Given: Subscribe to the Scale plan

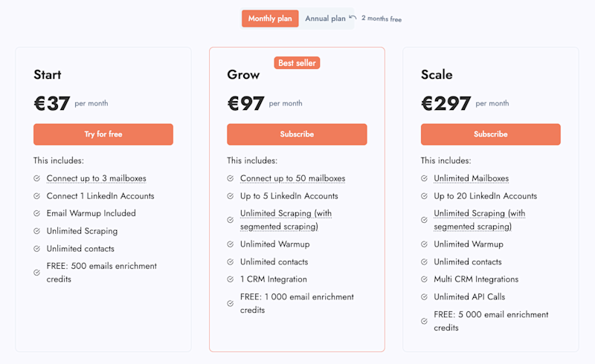Looking at the screenshot, I should point(490,134).
